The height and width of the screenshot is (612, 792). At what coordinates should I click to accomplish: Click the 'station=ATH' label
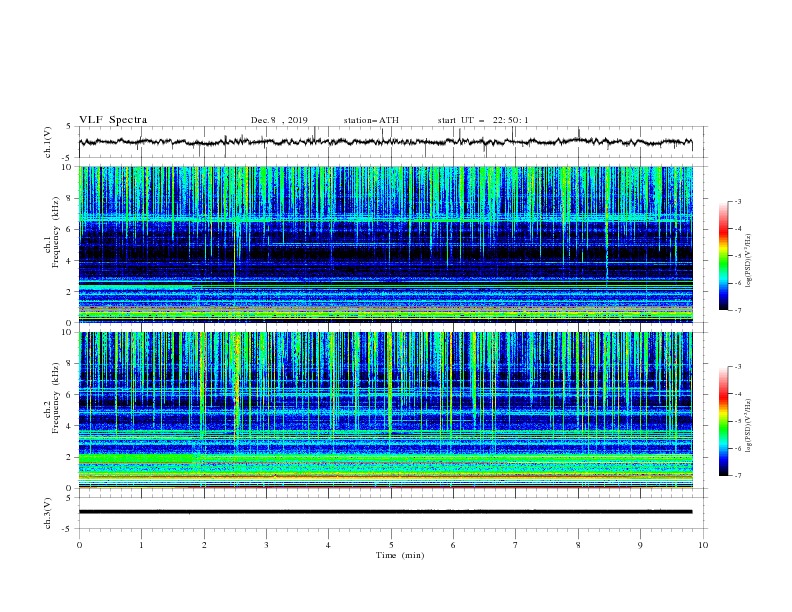click(371, 120)
